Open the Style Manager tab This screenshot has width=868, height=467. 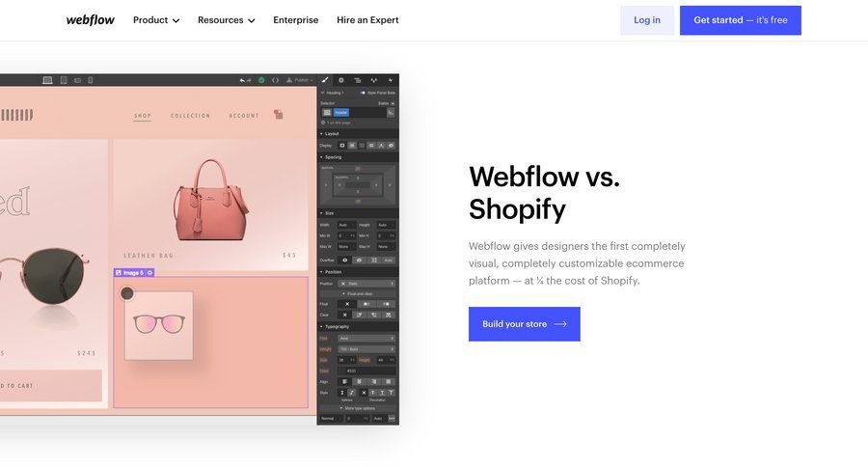click(x=373, y=80)
